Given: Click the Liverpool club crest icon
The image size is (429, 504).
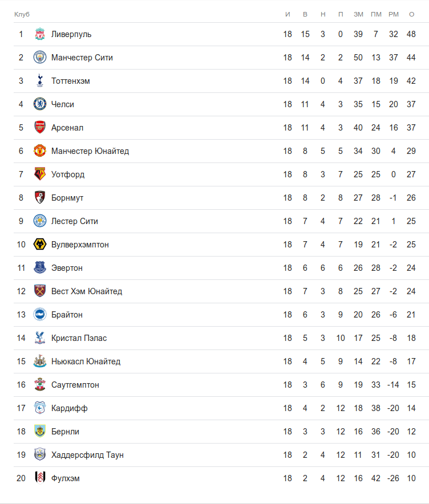Looking at the screenshot, I should tap(39, 34).
